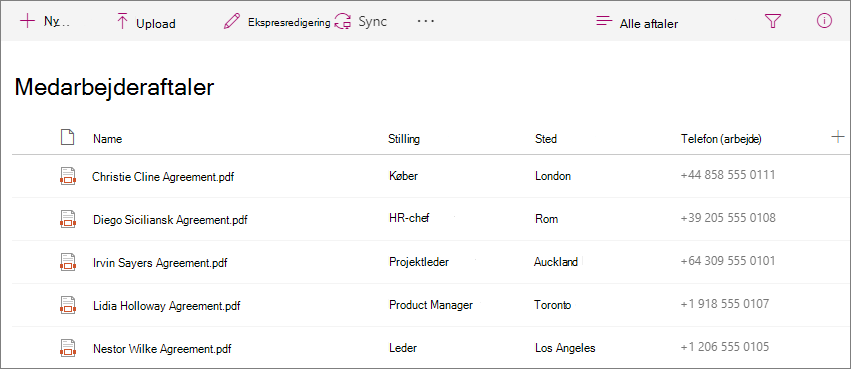Screen dimensions: 851x369
Task: Click the Ekspresredigering label
Action: point(289,22)
